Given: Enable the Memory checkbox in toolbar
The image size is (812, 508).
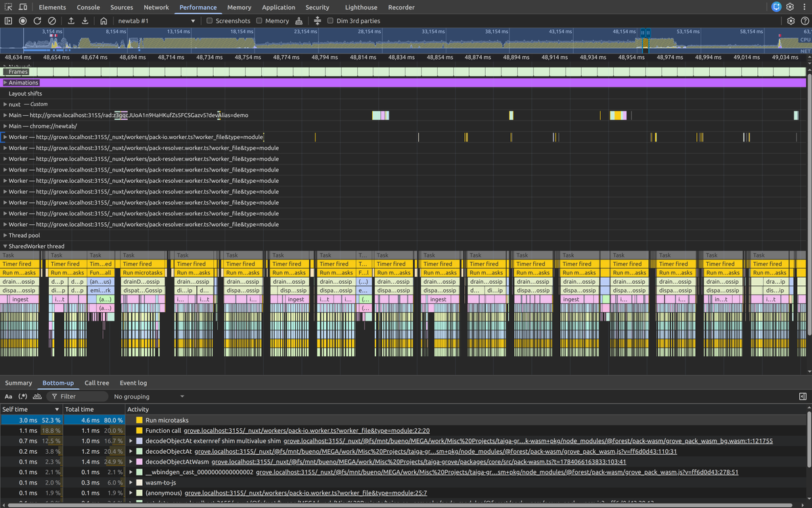Looking at the screenshot, I should 259,21.
